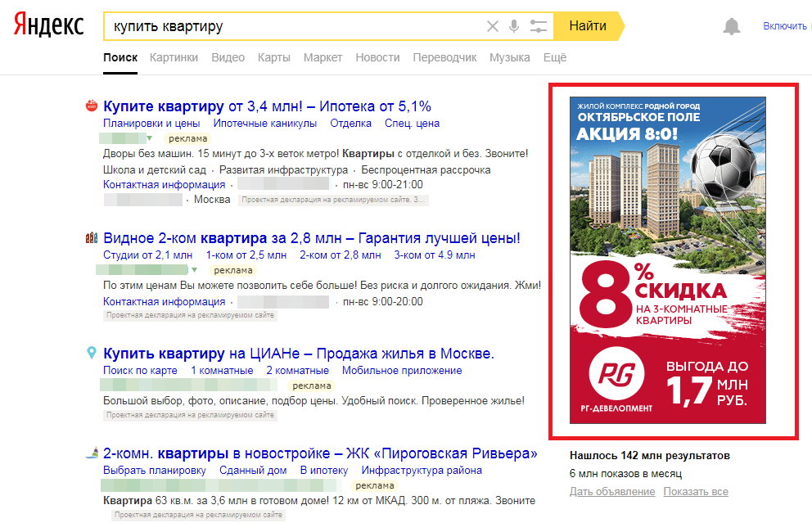
Task: Switch to the Картинки tab
Action: pyautogui.click(x=174, y=57)
